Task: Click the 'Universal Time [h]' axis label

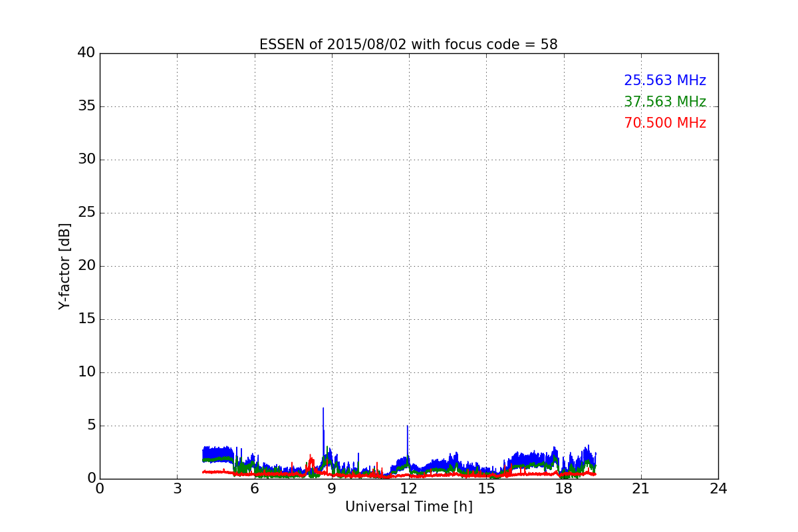Action: click(x=408, y=507)
